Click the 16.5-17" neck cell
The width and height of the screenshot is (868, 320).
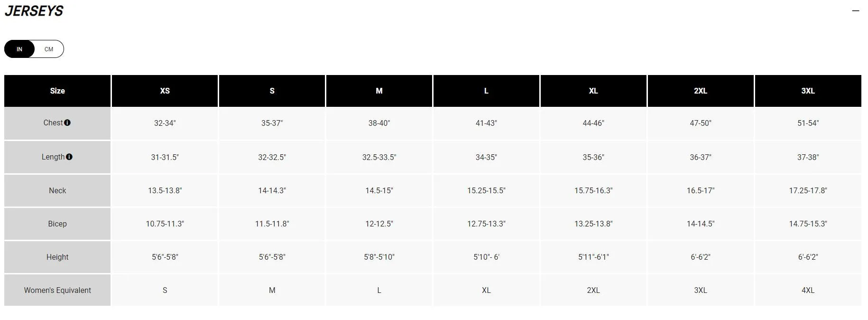click(x=701, y=190)
